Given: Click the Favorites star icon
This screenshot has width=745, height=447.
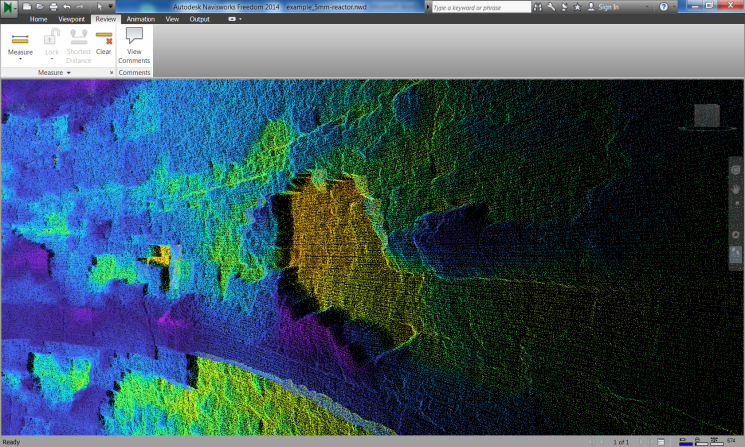Looking at the screenshot, I should 577,6.
